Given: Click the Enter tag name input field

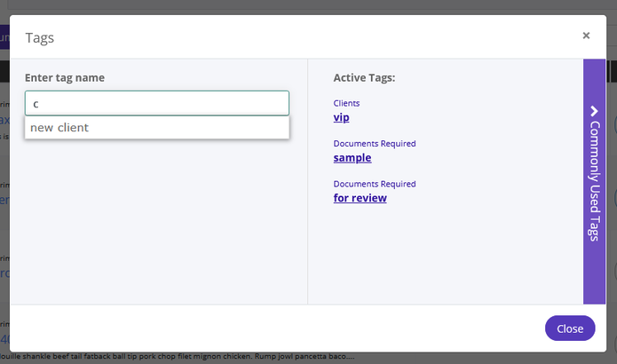Looking at the screenshot, I should (x=157, y=104).
